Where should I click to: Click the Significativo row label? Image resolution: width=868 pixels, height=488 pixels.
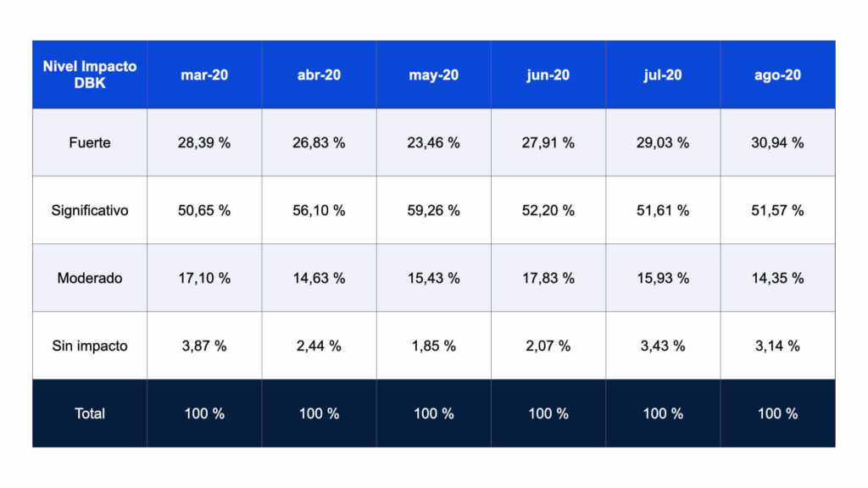pos(90,210)
